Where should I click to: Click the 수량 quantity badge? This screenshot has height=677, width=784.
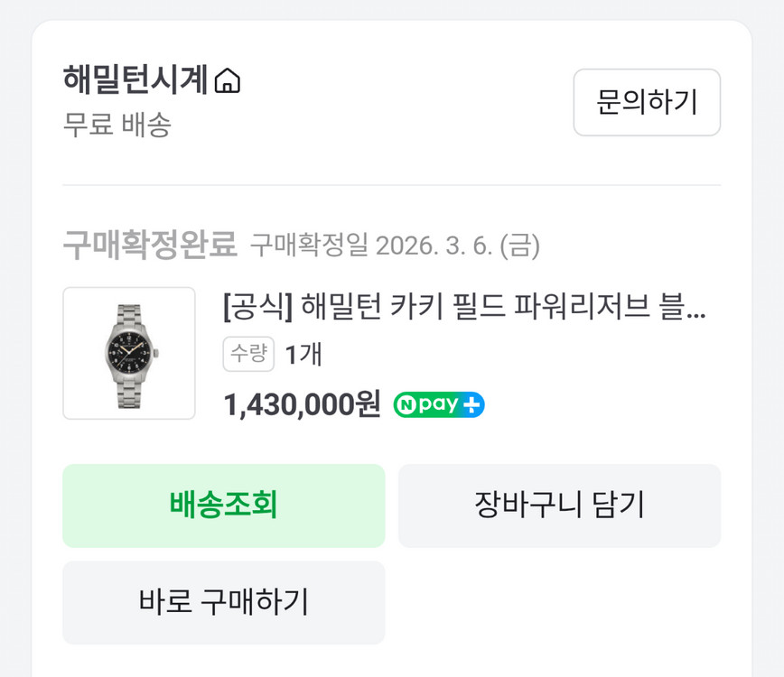point(248,355)
